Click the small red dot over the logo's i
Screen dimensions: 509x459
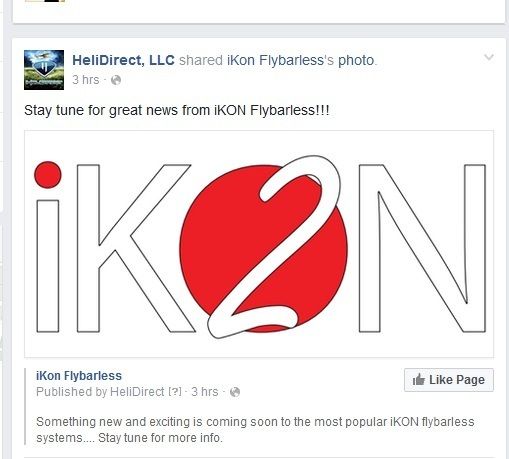coord(48,175)
